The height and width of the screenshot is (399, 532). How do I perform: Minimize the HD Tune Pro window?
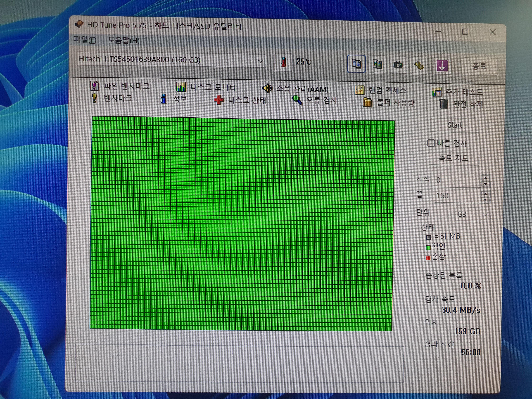438,31
